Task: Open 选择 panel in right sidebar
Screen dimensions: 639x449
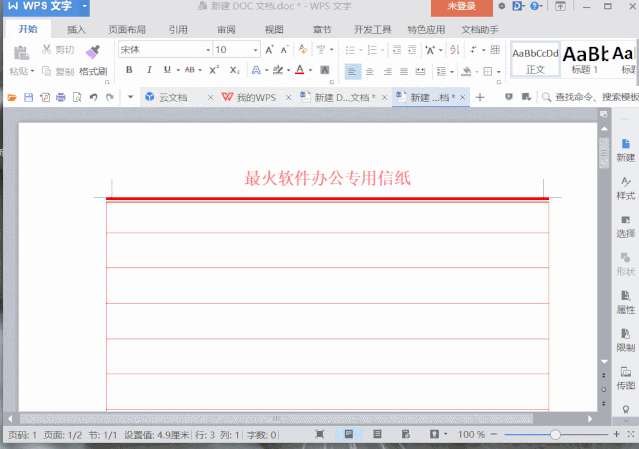Action: [626, 227]
